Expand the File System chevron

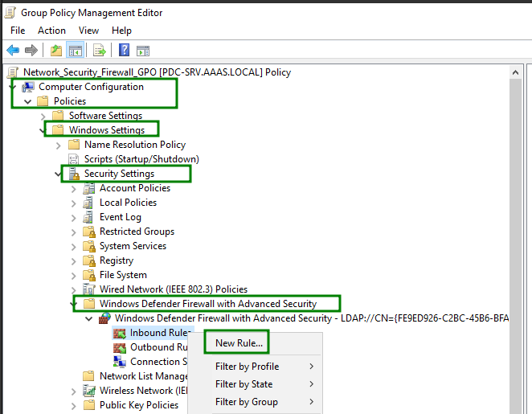click(x=74, y=276)
